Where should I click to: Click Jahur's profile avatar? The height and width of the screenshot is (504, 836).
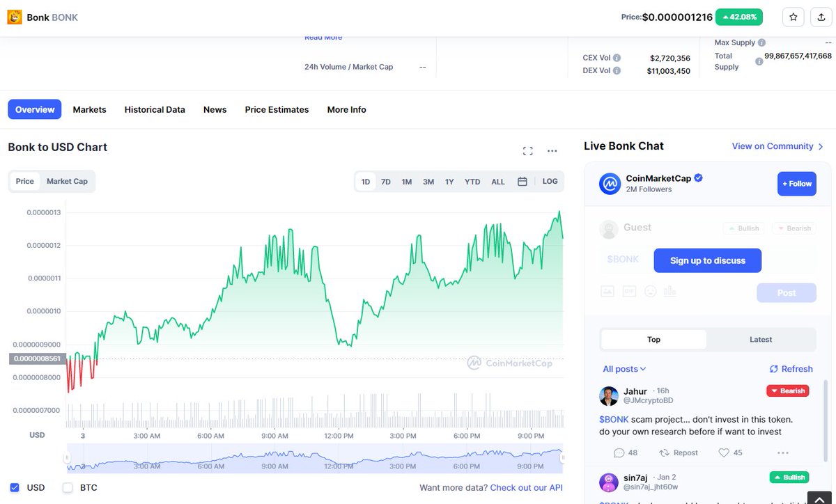coord(609,396)
